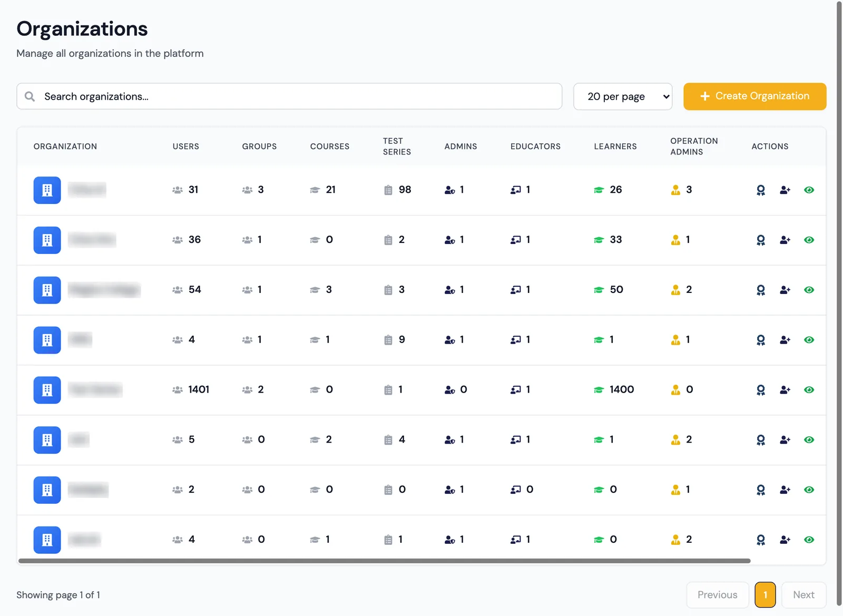The image size is (843, 616).
Task: Open the 20 per page dropdown
Action: (623, 96)
